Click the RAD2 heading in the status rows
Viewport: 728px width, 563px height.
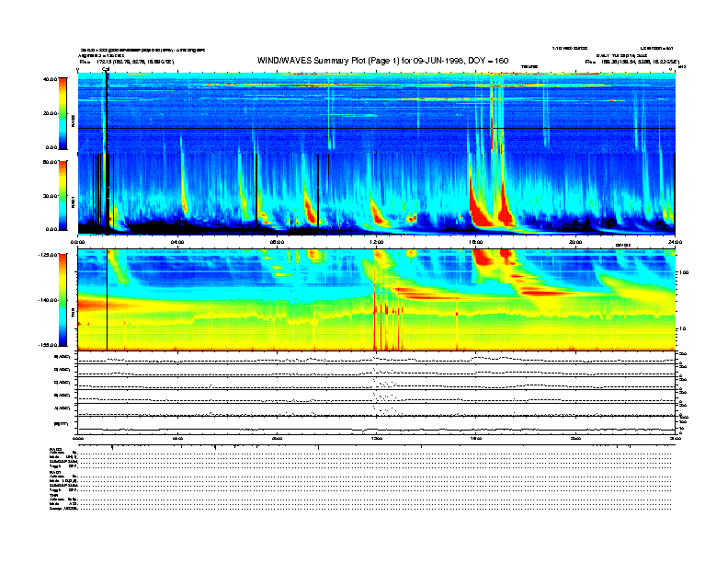(56, 449)
